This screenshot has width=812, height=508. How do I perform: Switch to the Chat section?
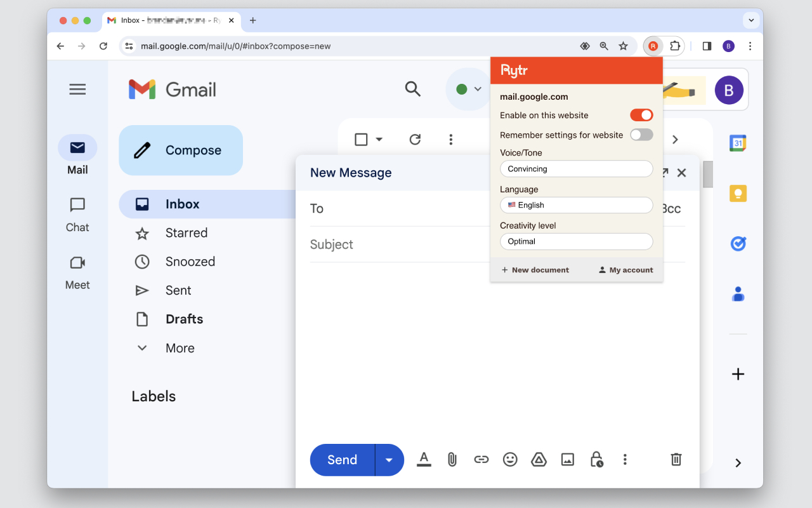77,215
